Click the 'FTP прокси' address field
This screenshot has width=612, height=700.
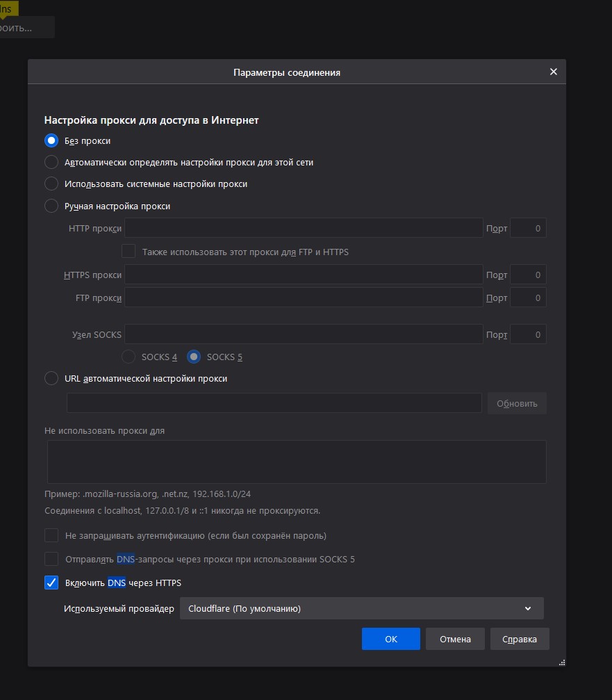pos(304,298)
